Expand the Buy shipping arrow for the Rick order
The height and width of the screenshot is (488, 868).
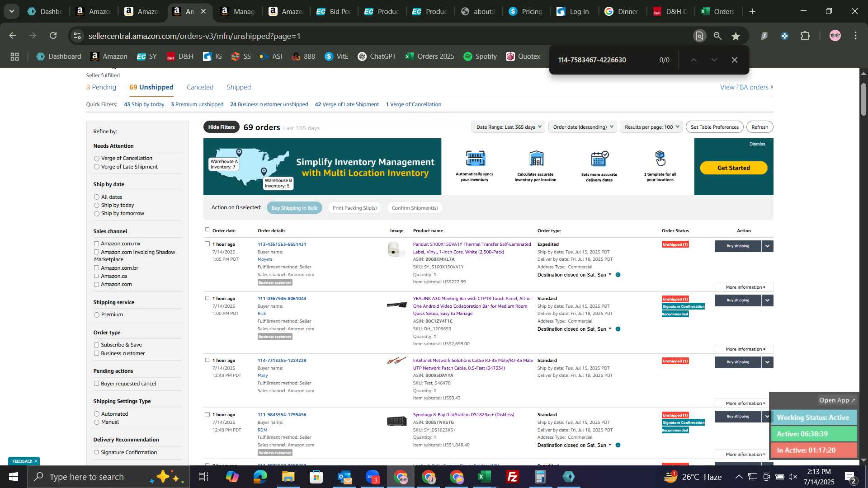tap(767, 300)
